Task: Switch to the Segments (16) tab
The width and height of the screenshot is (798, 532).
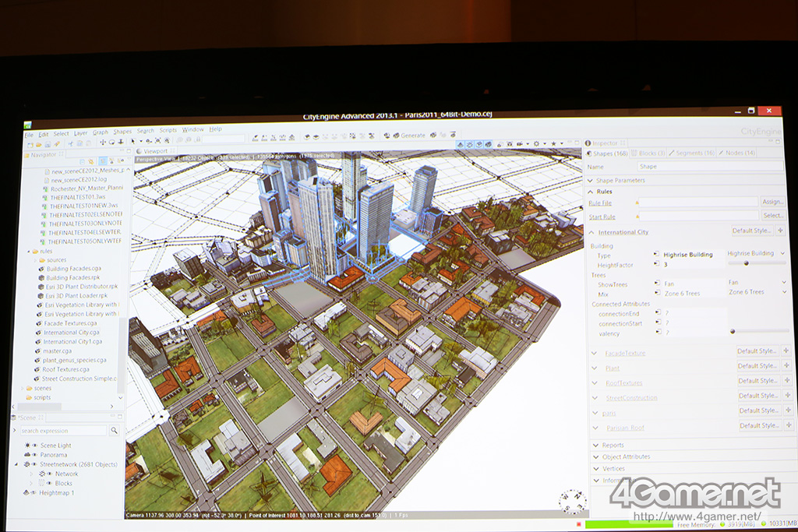Action: 692,153
